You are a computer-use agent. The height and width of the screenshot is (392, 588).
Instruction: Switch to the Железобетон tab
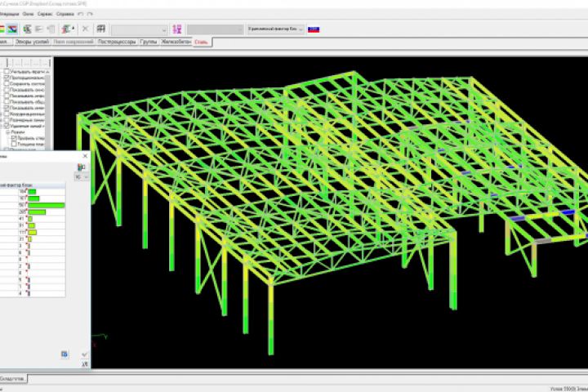coord(176,42)
